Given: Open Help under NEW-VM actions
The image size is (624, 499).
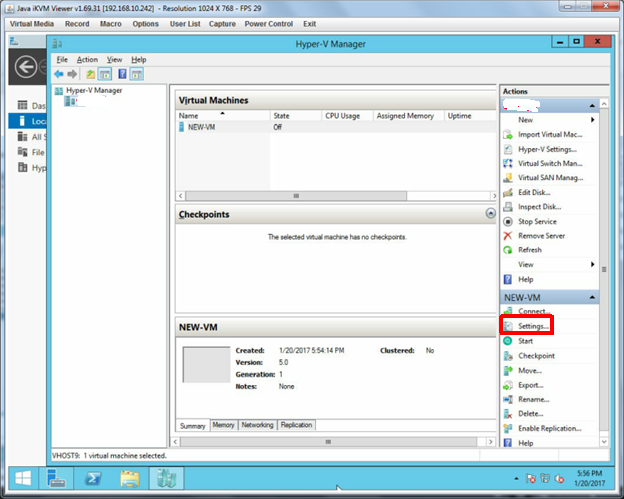Looking at the screenshot, I should [525, 443].
